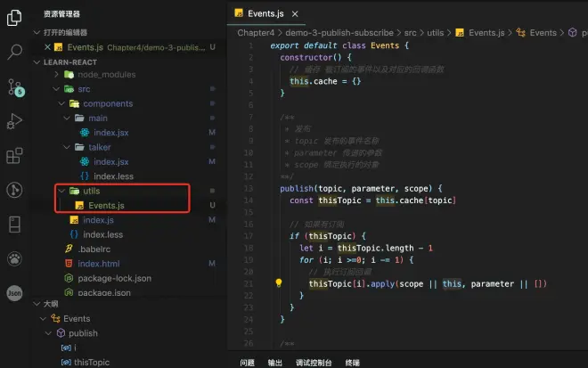
Task: Open the Explorer view in activity bar
Action: pos(14,18)
